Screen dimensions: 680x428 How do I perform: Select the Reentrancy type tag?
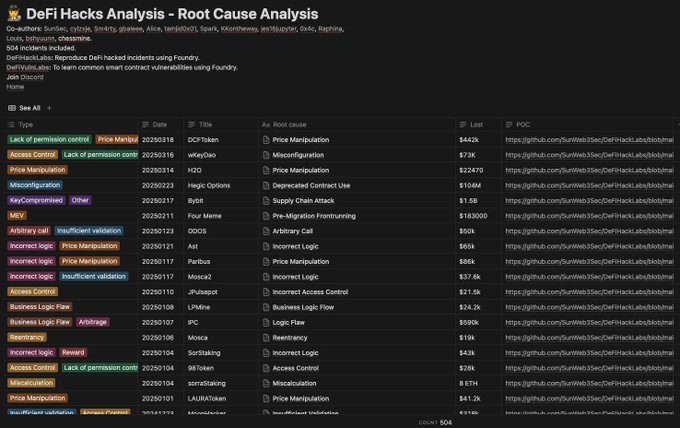(27, 337)
